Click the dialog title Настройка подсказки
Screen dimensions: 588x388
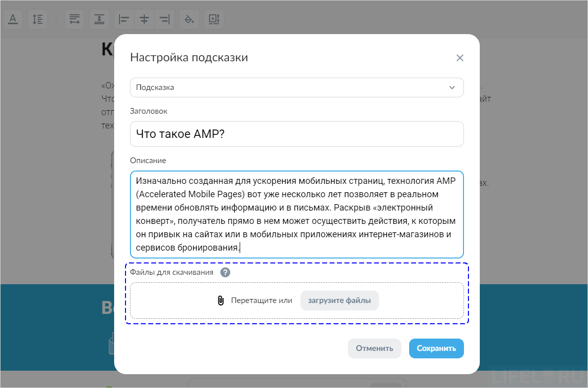(x=189, y=57)
